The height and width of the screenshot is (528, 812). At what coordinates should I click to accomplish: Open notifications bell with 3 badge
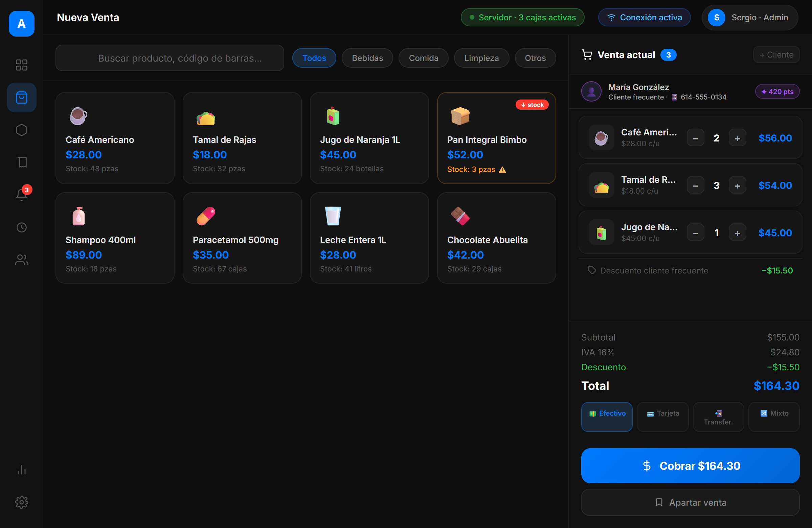pyautogui.click(x=22, y=195)
